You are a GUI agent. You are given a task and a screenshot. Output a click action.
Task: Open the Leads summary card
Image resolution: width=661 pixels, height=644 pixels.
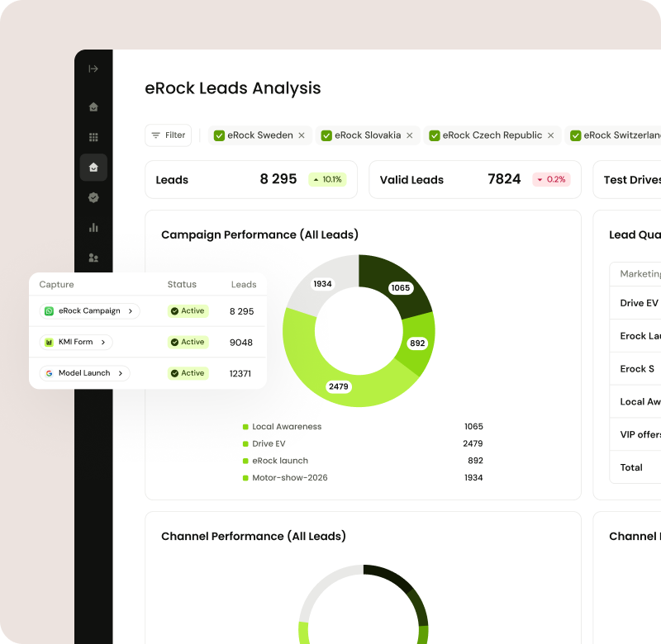point(251,180)
